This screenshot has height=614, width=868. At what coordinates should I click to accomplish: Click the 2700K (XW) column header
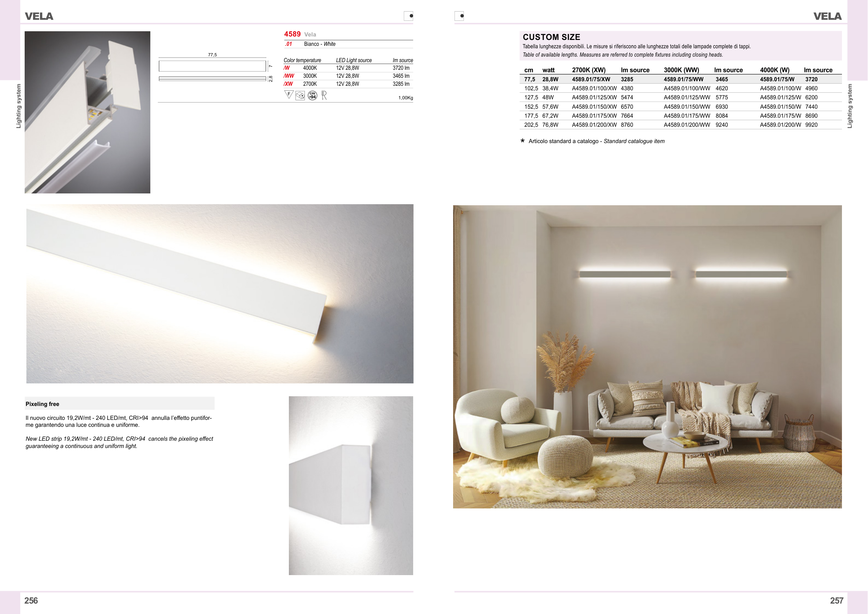[x=589, y=70]
